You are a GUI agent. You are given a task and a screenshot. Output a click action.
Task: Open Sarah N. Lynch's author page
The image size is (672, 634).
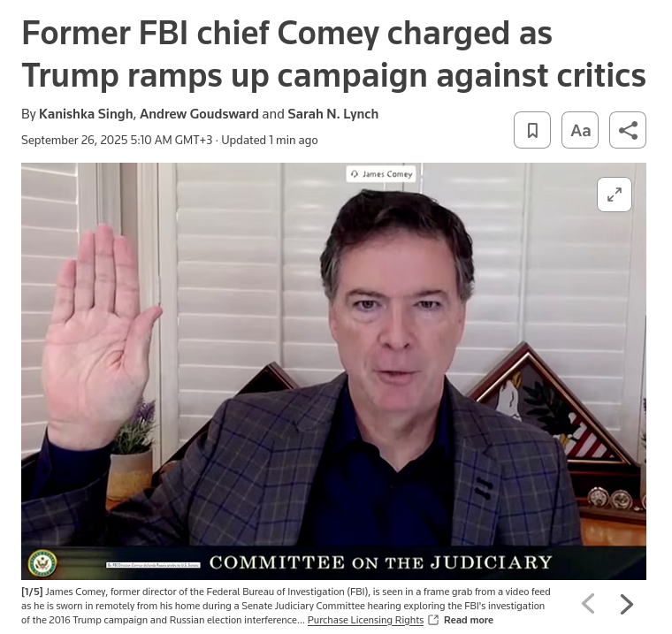click(x=333, y=114)
